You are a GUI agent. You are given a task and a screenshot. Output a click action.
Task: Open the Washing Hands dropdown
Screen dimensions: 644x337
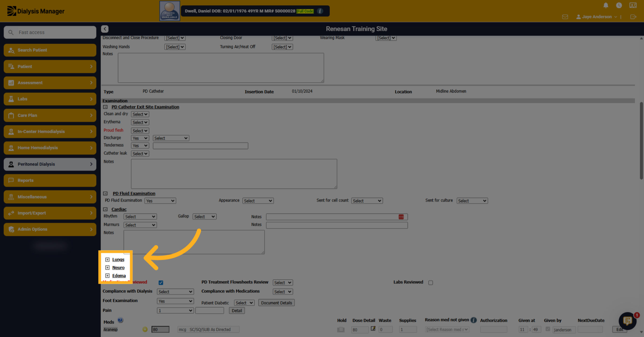pyautogui.click(x=175, y=47)
